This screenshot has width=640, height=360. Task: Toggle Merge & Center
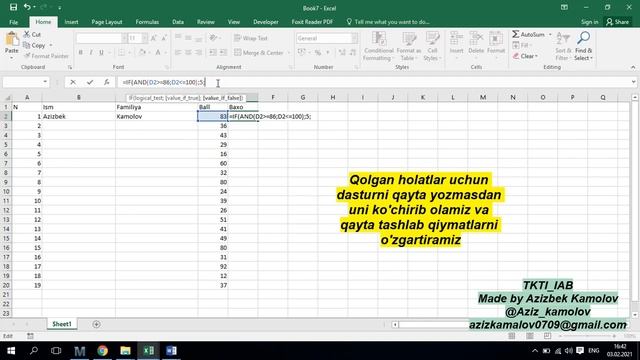point(259,53)
